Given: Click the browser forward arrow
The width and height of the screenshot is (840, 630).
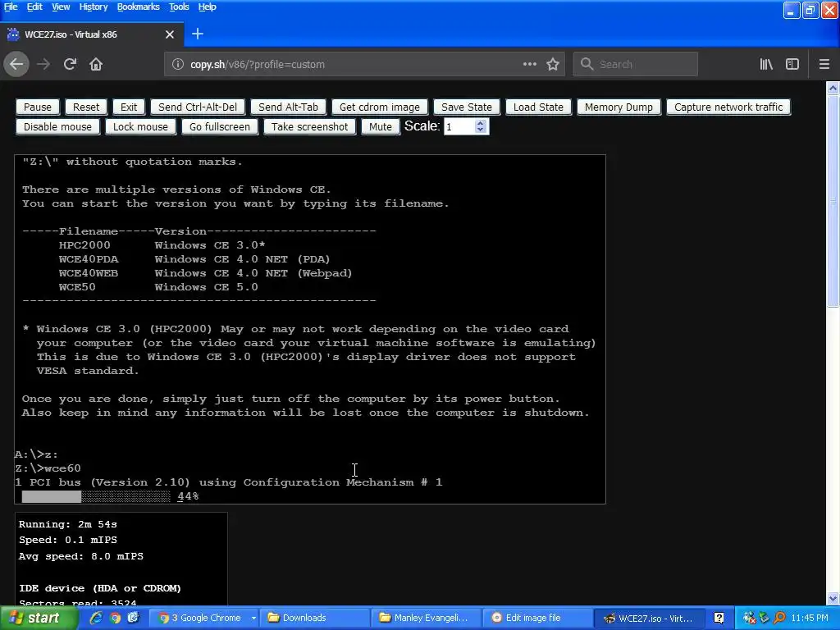Looking at the screenshot, I should [x=43, y=64].
